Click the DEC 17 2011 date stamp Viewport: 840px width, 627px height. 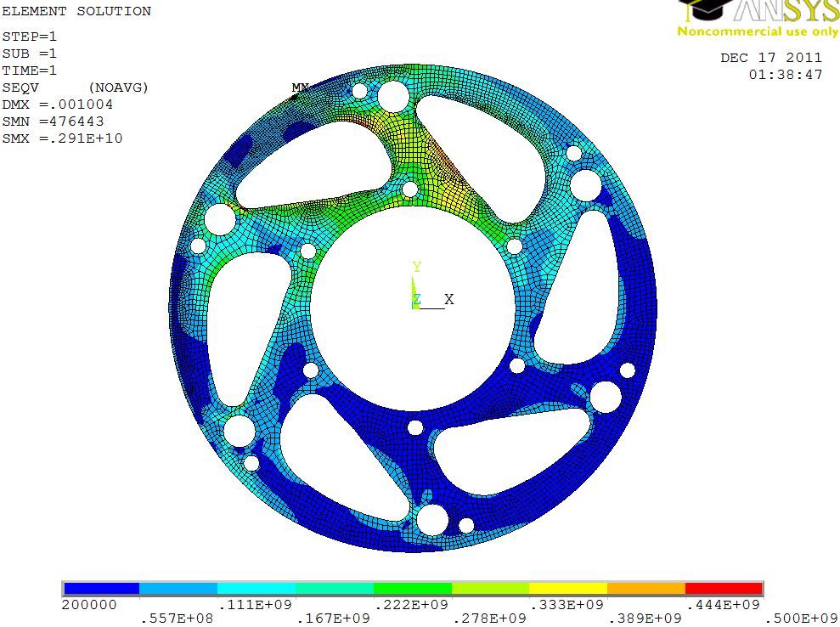click(x=771, y=58)
